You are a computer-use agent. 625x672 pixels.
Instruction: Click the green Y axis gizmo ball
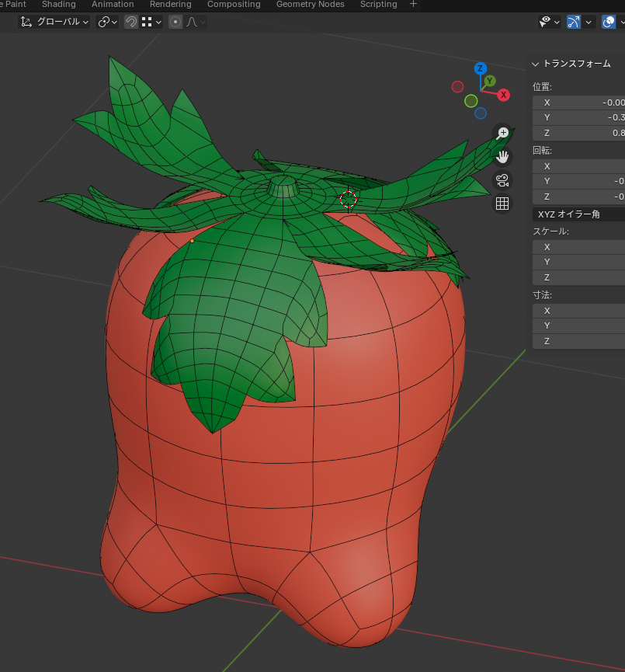point(490,81)
